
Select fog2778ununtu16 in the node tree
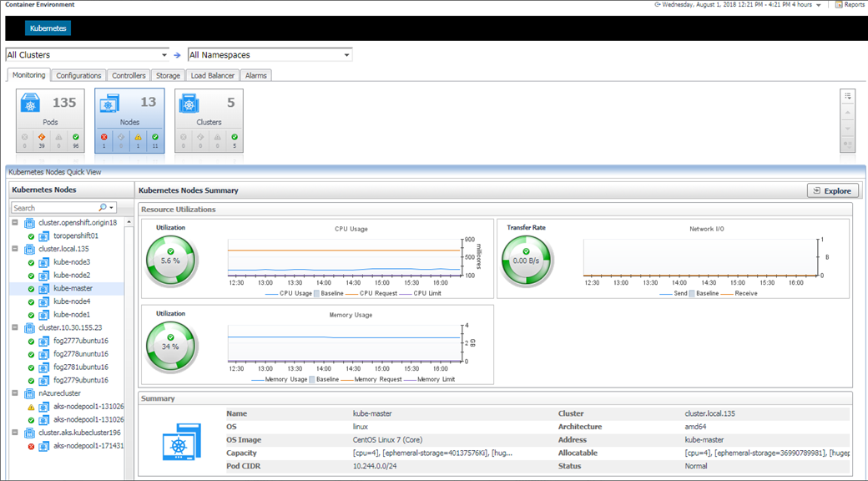coord(81,354)
